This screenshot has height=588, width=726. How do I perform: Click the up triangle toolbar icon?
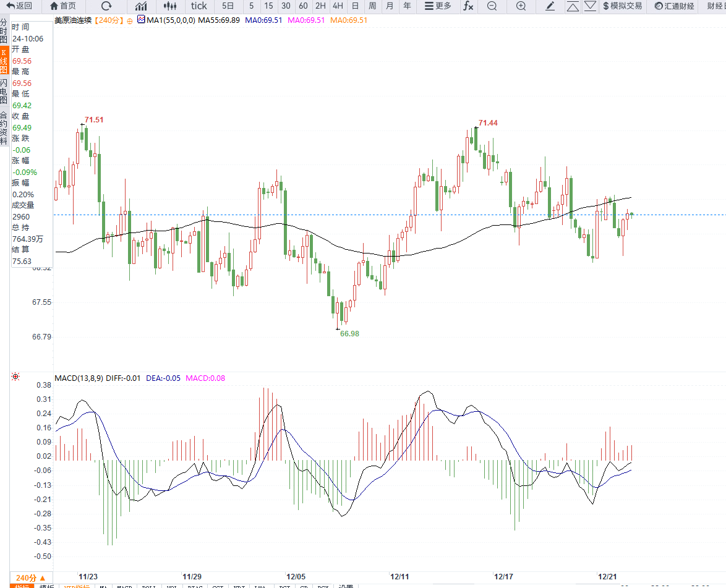point(573,6)
